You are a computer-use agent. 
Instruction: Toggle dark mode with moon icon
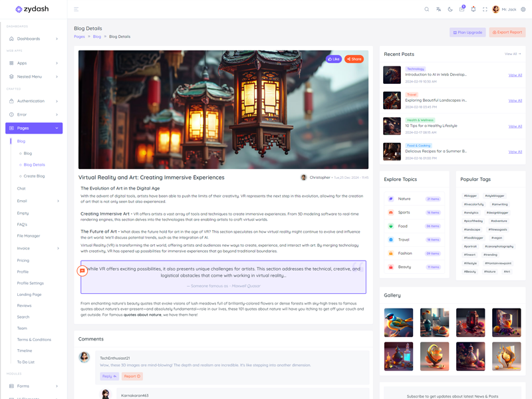coord(450,9)
